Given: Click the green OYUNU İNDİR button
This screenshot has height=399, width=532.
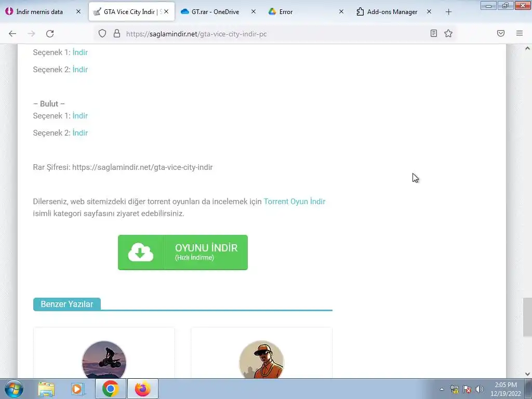Looking at the screenshot, I should (x=183, y=252).
